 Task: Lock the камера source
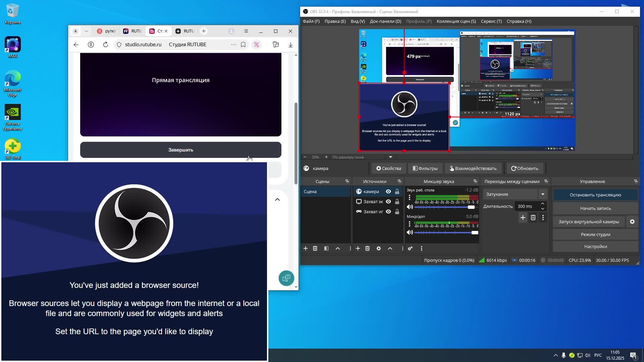[x=397, y=191]
